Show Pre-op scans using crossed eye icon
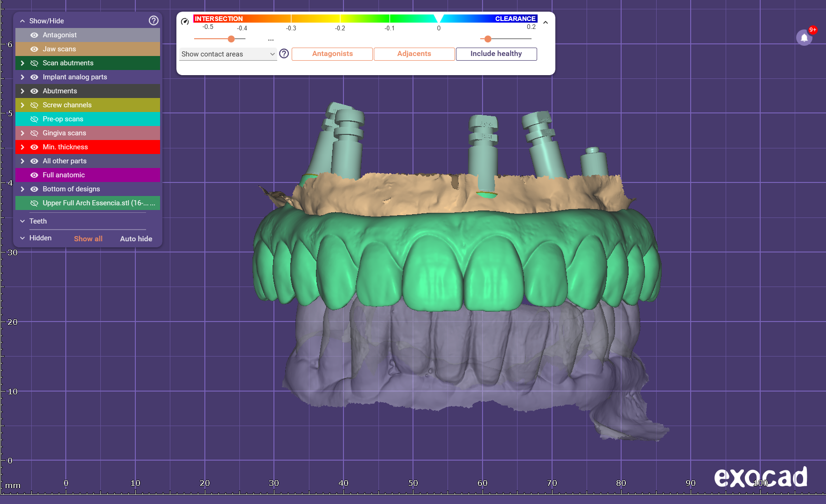Image resolution: width=826 pixels, height=504 pixels. (x=34, y=119)
